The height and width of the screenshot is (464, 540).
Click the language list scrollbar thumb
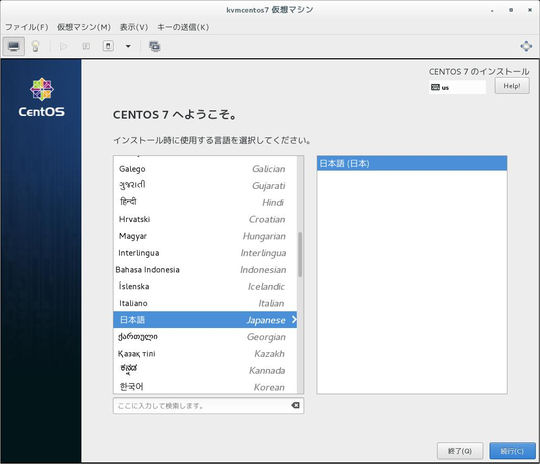point(300,254)
